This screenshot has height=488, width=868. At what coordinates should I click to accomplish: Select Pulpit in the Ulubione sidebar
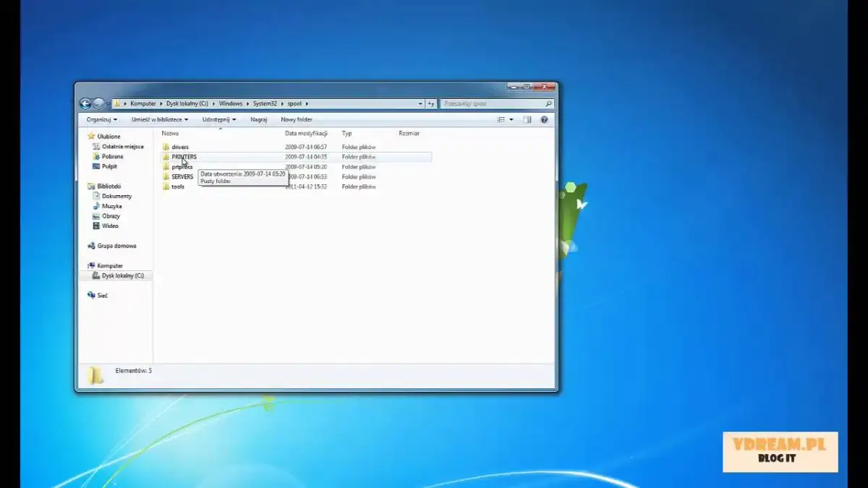[109, 166]
